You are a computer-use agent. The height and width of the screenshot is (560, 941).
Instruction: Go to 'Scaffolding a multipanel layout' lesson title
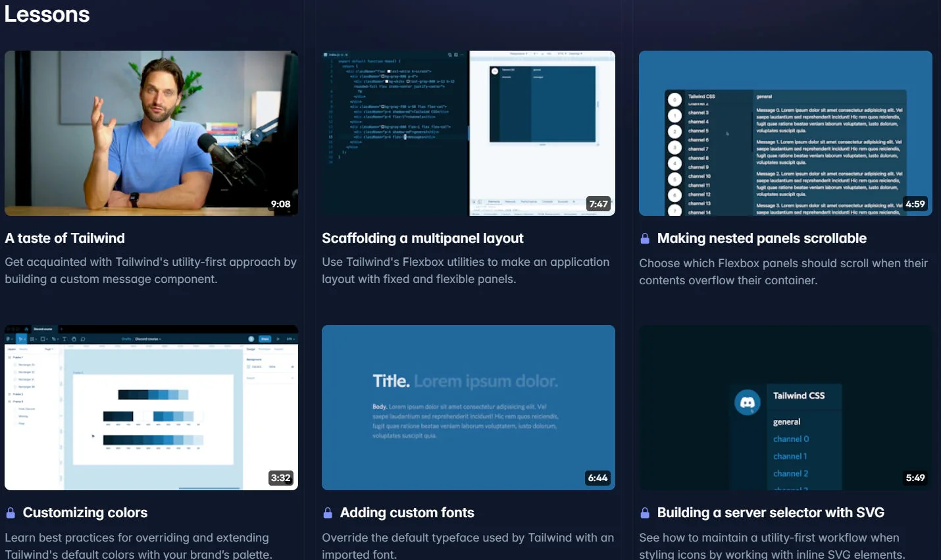[x=422, y=238]
